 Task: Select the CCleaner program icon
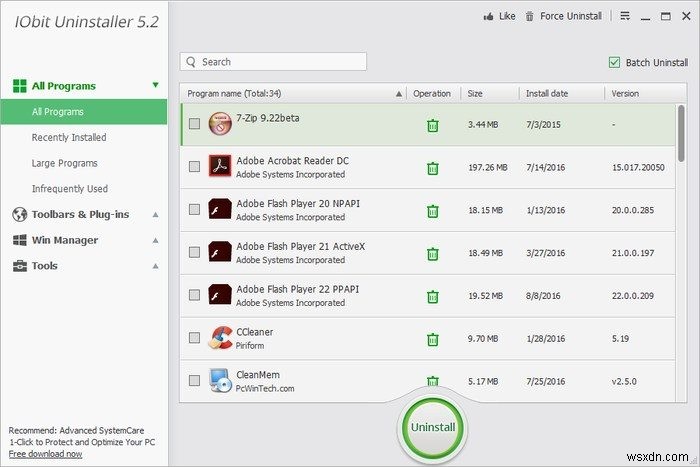[x=220, y=338]
